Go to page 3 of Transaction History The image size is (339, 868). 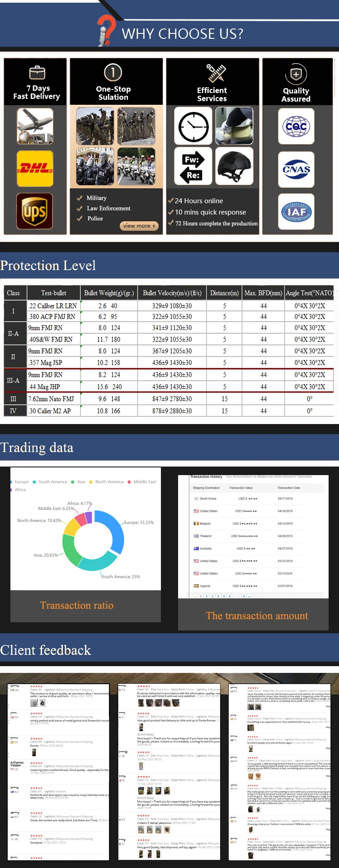(x=212, y=596)
